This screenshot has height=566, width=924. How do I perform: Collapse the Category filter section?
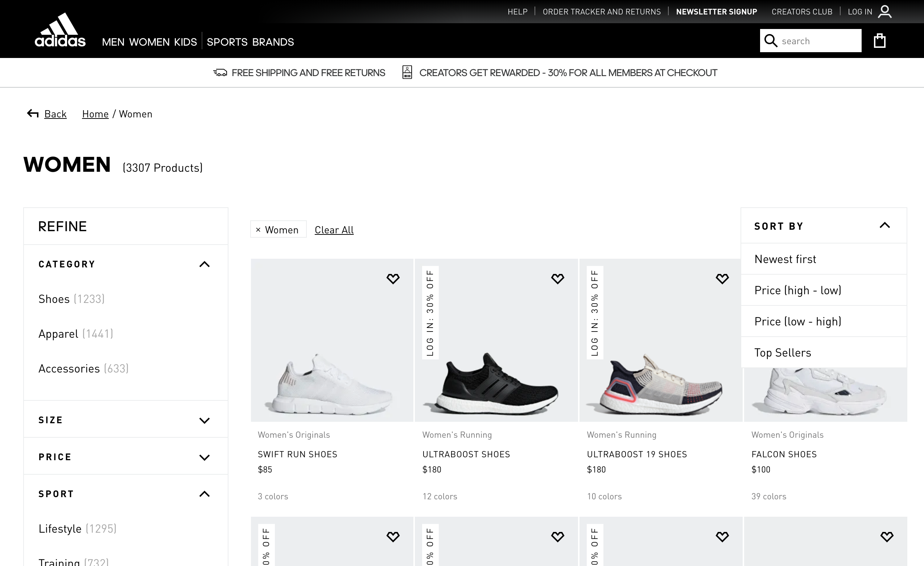coord(205,265)
